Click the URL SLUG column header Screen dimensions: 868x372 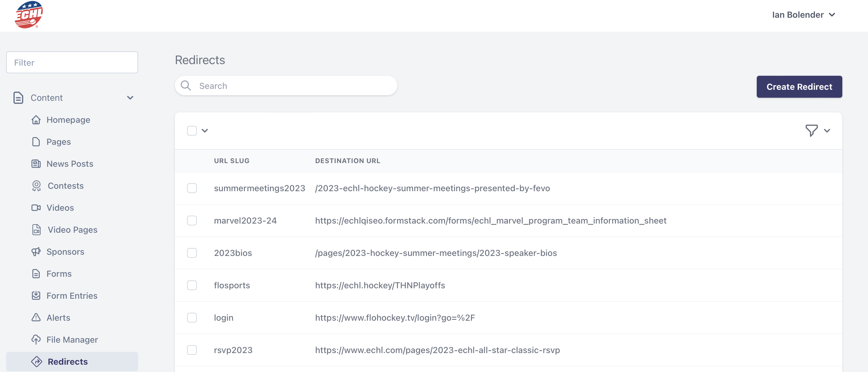click(x=232, y=161)
